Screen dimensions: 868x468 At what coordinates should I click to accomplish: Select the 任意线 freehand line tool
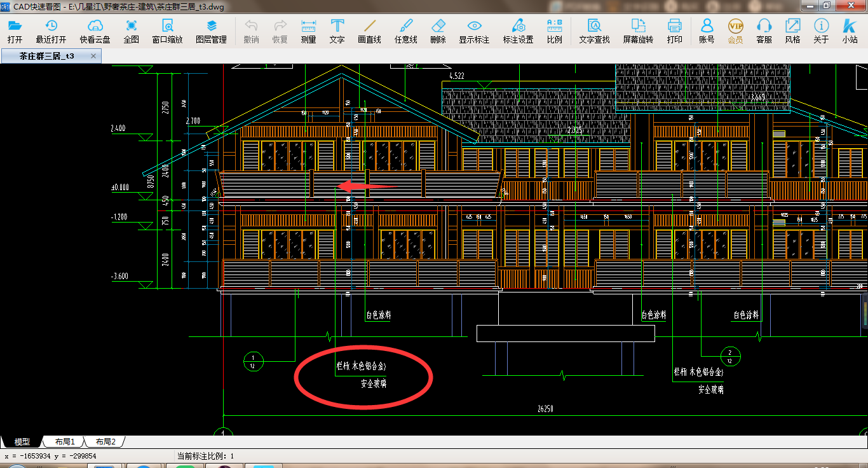pos(406,31)
